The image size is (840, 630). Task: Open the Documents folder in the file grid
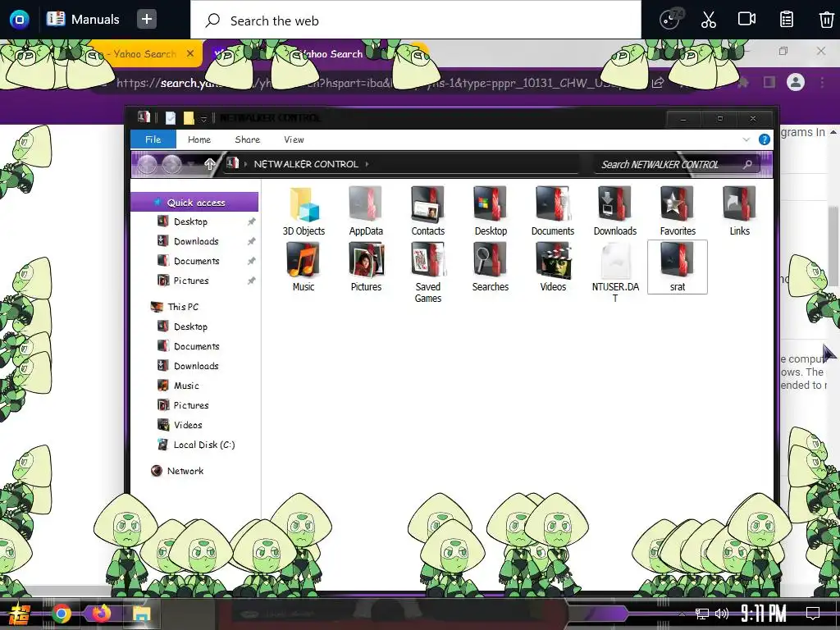(x=553, y=212)
